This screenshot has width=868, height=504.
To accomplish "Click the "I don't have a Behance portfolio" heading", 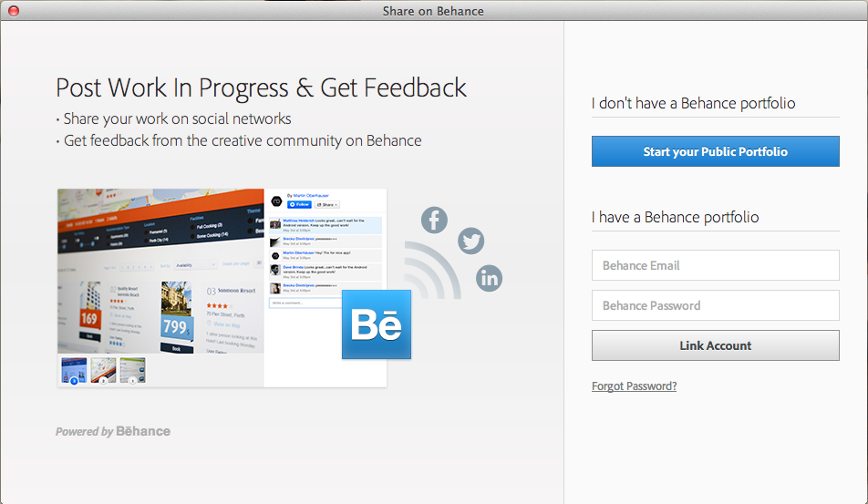I will click(x=693, y=103).
